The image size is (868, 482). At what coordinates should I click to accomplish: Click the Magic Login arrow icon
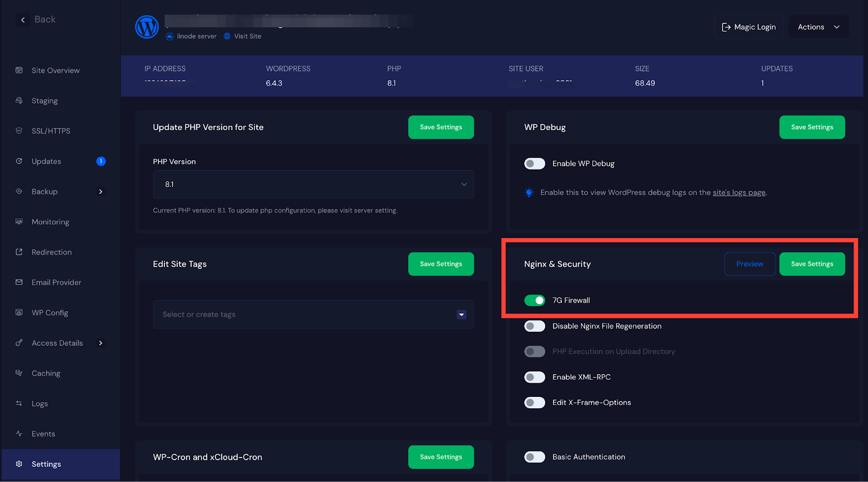[726, 27]
